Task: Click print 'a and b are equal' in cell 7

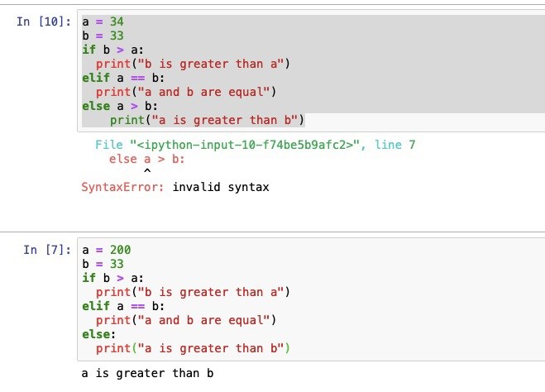Action: point(186,320)
